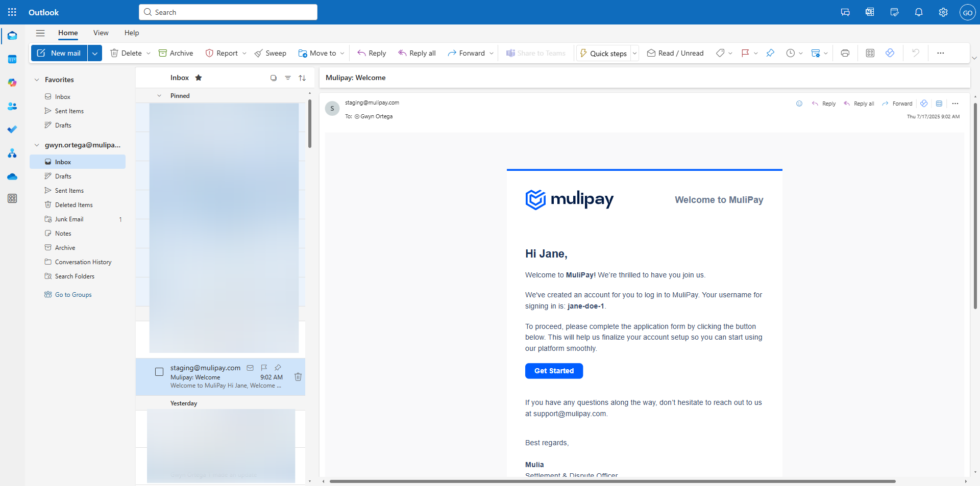The height and width of the screenshot is (486, 980).
Task: Toggle Inbox favorite star
Action: tap(199, 78)
